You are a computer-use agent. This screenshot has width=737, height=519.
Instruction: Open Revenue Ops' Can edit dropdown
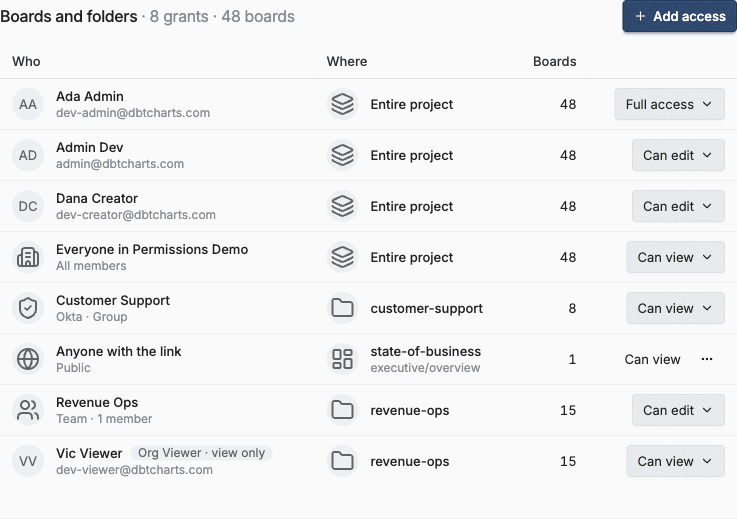(x=678, y=410)
